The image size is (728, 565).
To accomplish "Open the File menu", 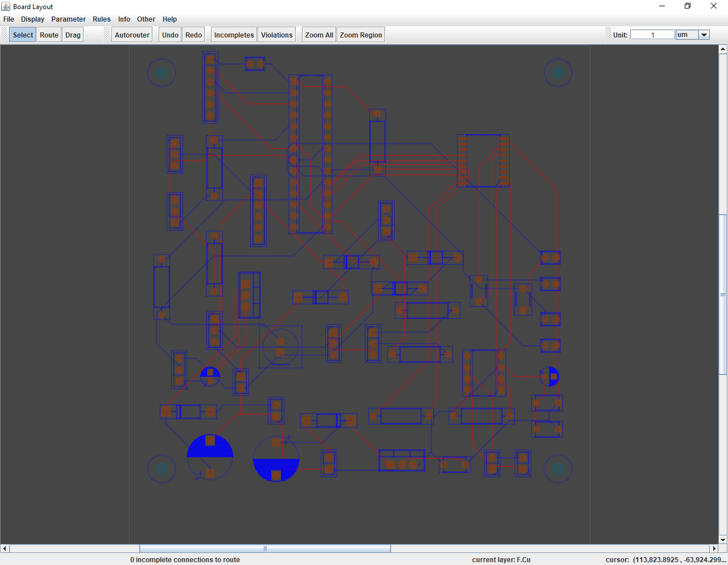I will pos(9,19).
